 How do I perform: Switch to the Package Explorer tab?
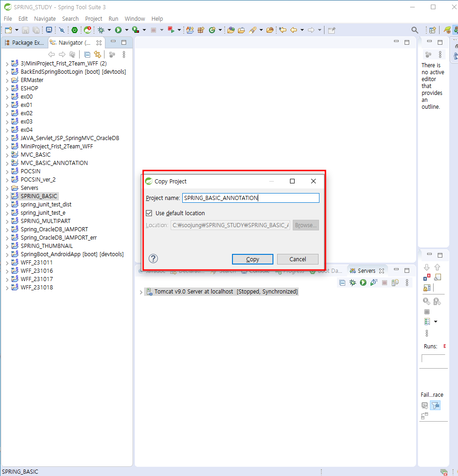(24, 43)
